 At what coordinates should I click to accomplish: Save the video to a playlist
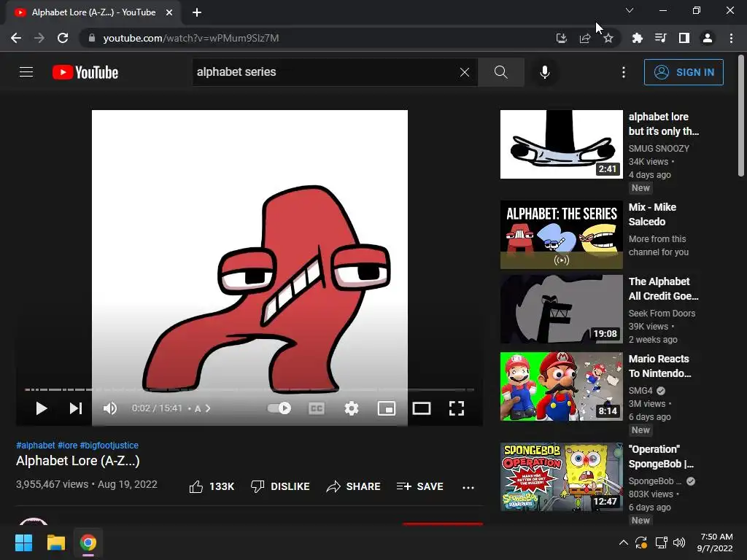pyautogui.click(x=419, y=486)
